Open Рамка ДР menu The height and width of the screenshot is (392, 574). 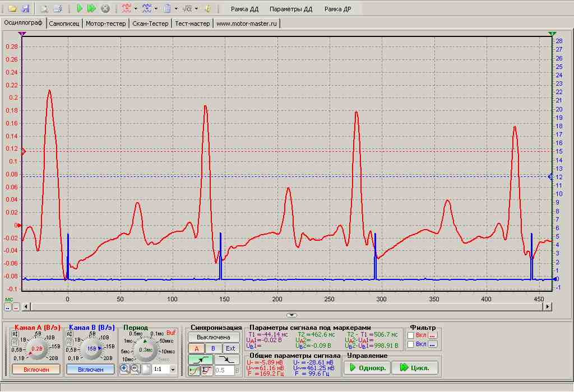click(x=337, y=9)
